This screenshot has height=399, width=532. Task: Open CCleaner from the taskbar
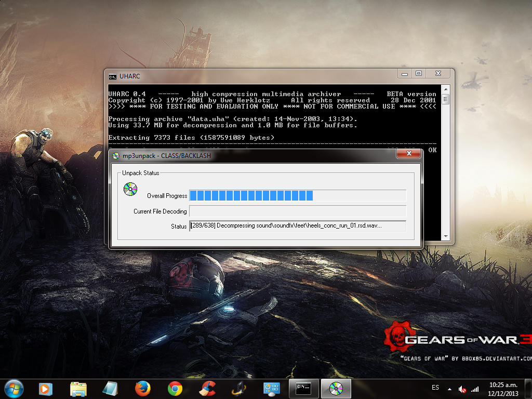[x=207, y=389]
